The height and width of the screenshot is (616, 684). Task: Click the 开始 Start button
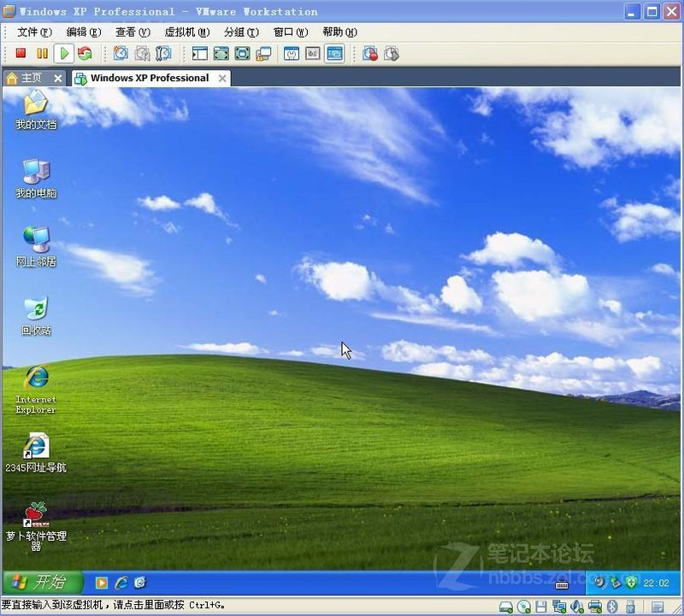43,583
